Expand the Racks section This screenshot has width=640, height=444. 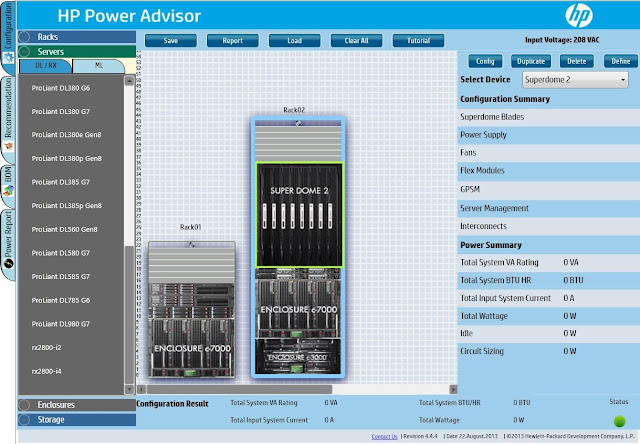[x=77, y=37]
